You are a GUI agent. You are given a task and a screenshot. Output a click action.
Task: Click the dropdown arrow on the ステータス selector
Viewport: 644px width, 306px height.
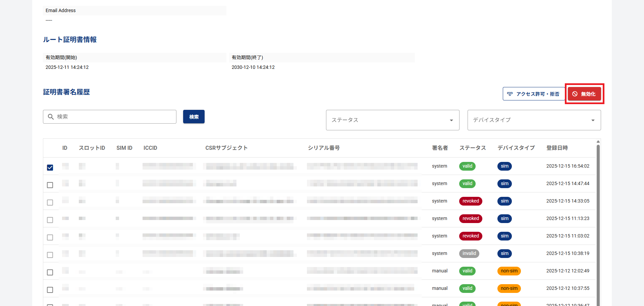(451, 120)
